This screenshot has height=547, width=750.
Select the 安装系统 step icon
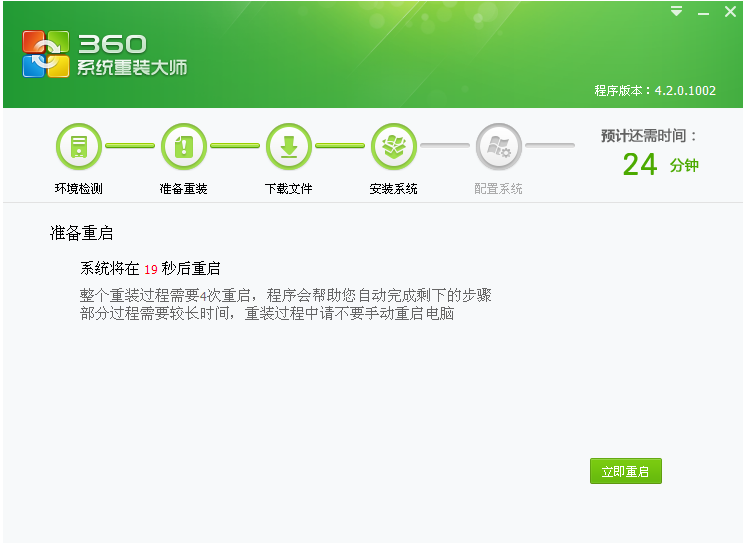pos(393,147)
